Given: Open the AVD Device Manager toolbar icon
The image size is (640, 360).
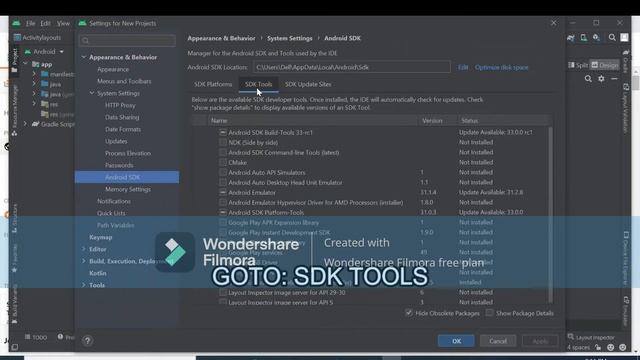Looking at the screenshot, I should pyautogui.click(x=584, y=38).
